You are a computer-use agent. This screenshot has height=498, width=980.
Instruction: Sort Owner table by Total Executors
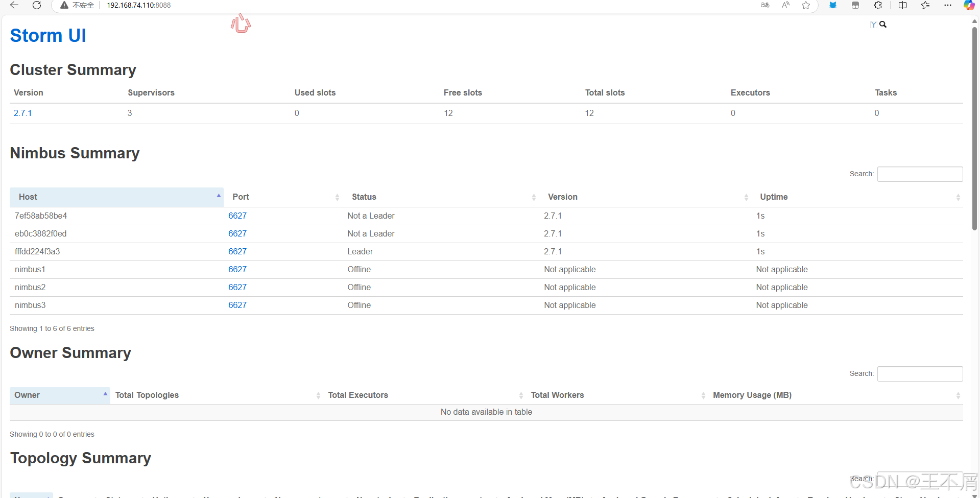[x=425, y=395]
